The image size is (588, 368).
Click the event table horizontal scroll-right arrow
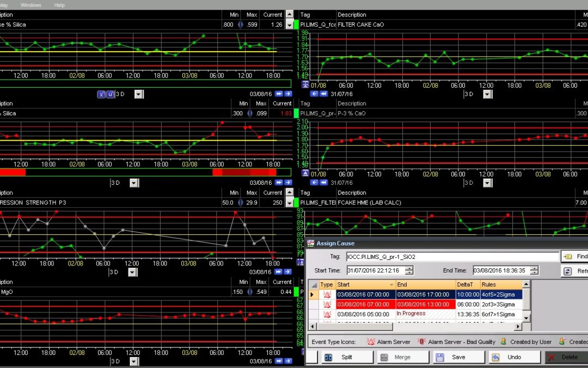pos(518,327)
